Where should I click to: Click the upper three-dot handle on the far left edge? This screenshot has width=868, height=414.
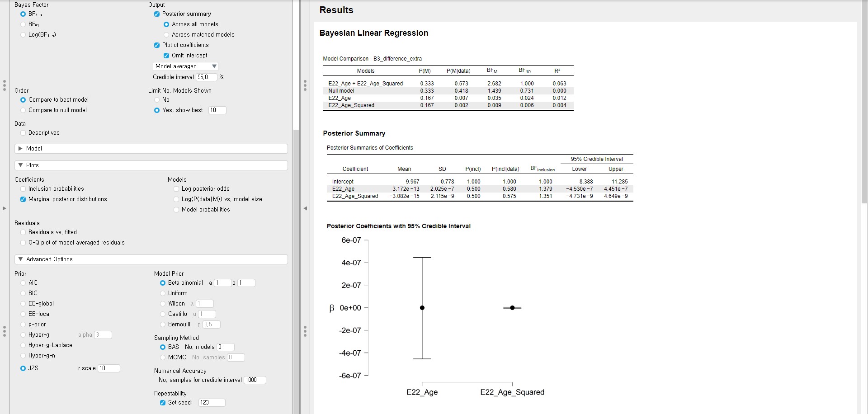[4, 85]
